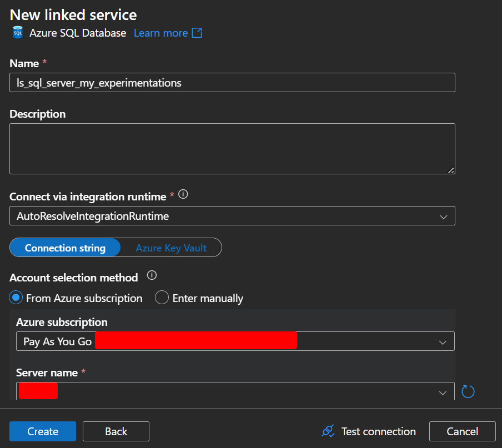Click the Description resize handle
Image resolution: width=502 pixels, height=448 pixels.
451,170
